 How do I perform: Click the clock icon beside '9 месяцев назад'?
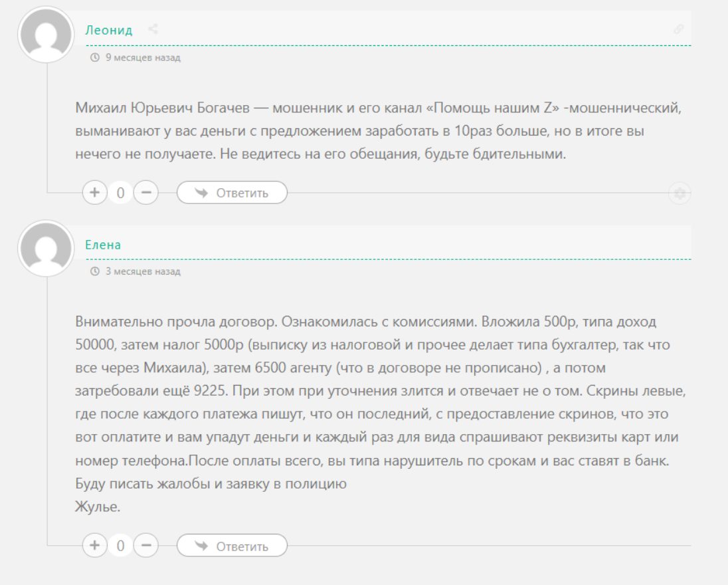point(94,58)
